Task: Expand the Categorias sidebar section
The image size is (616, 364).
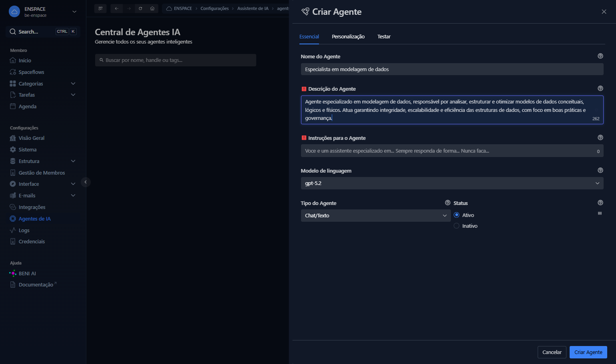Action: (x=73, y=84)
